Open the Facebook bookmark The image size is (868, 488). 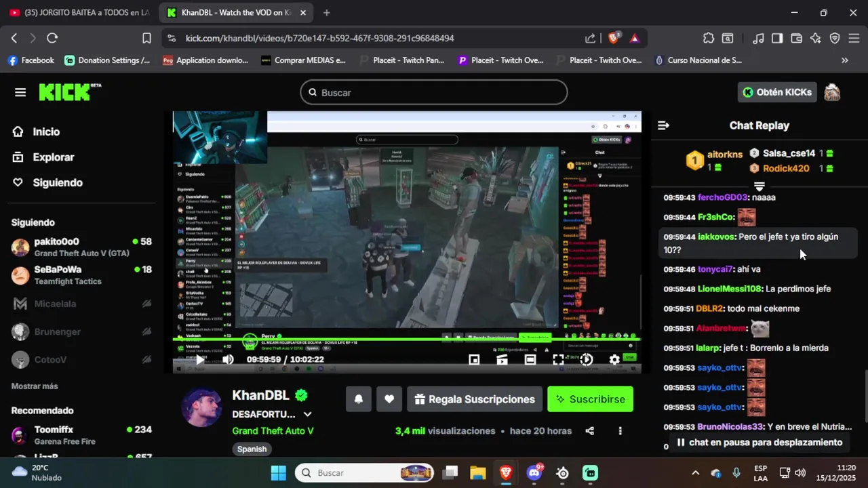(x=31, y=60)
